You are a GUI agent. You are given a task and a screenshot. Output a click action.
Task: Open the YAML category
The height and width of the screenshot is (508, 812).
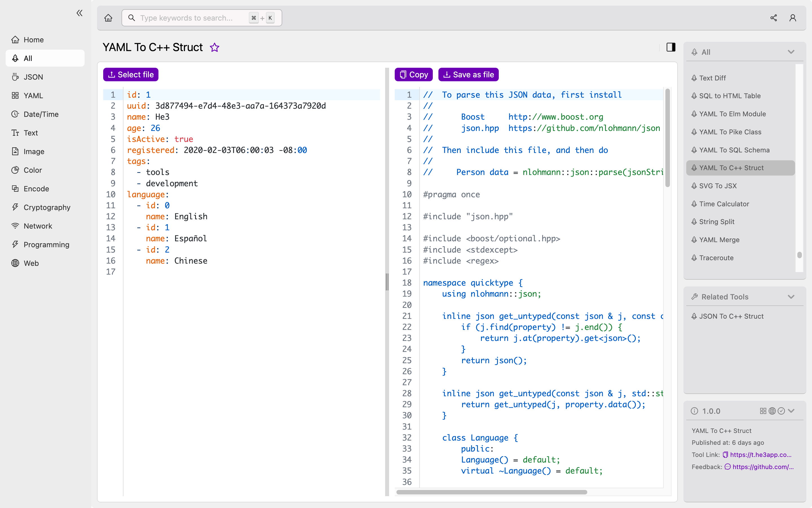pyautogui.click(x=45, y=95)
